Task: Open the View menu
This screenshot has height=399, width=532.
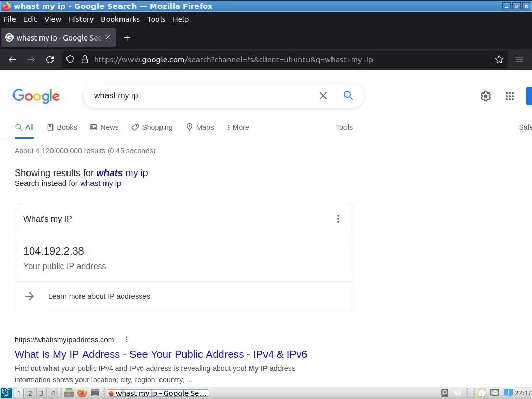Action: pos(52,19)
